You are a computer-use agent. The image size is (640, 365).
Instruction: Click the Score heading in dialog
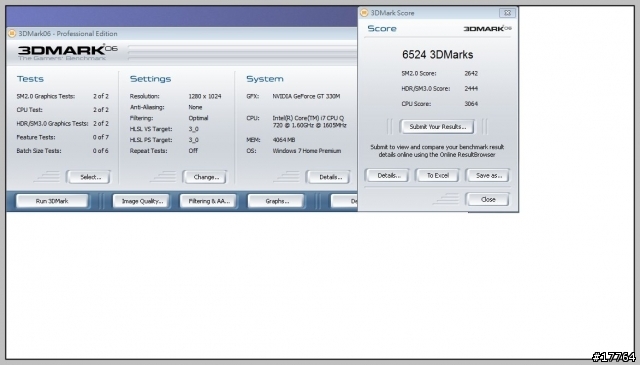pos(382,29)
